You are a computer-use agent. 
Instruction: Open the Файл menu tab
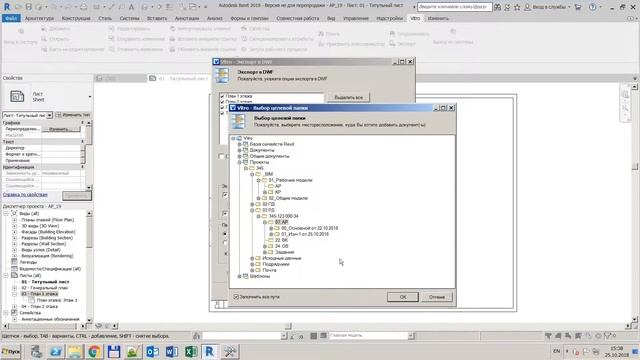(x=11, y=18)
